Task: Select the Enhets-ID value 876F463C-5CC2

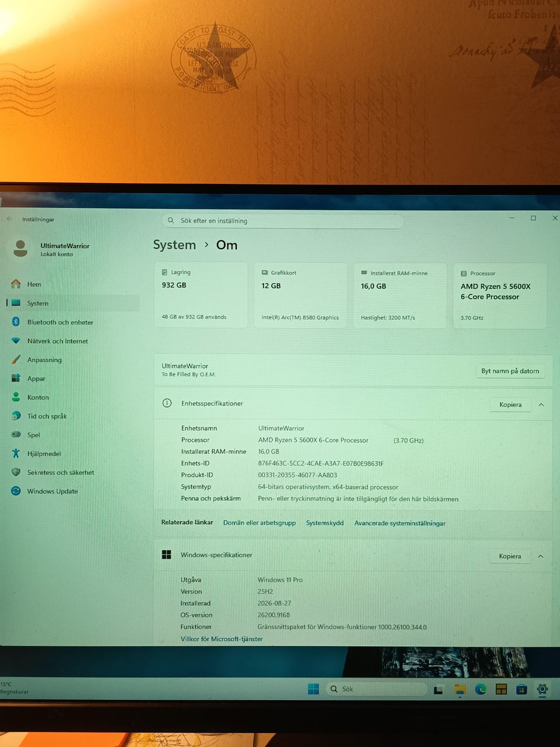Action: click(321, 463)
